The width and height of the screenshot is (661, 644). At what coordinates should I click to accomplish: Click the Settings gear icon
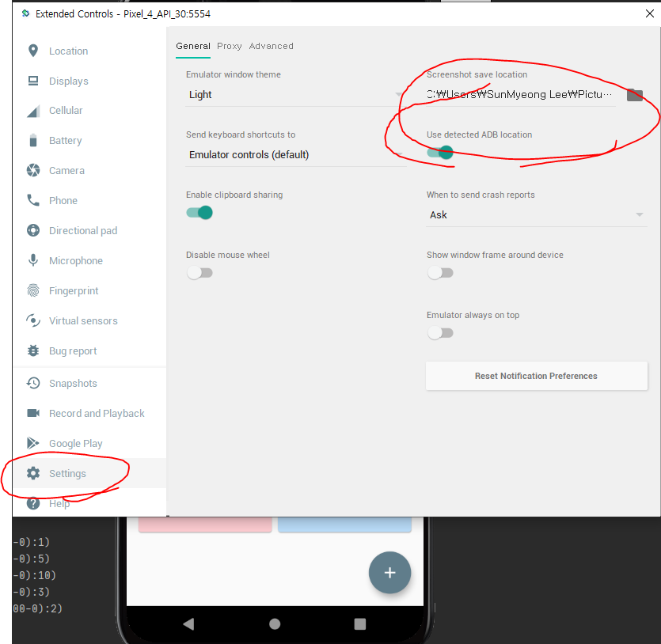tap(33, 473)
